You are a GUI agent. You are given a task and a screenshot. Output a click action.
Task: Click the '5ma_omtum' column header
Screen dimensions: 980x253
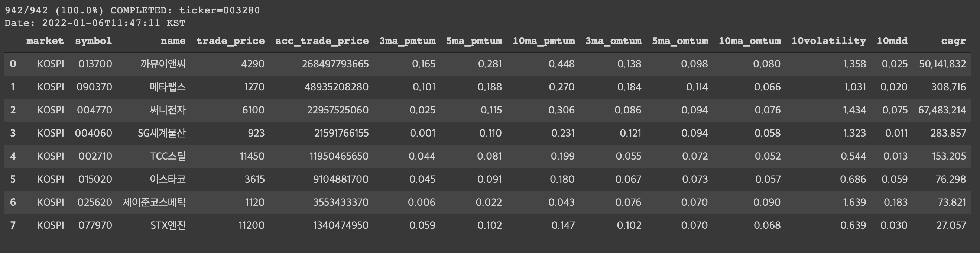680,41
